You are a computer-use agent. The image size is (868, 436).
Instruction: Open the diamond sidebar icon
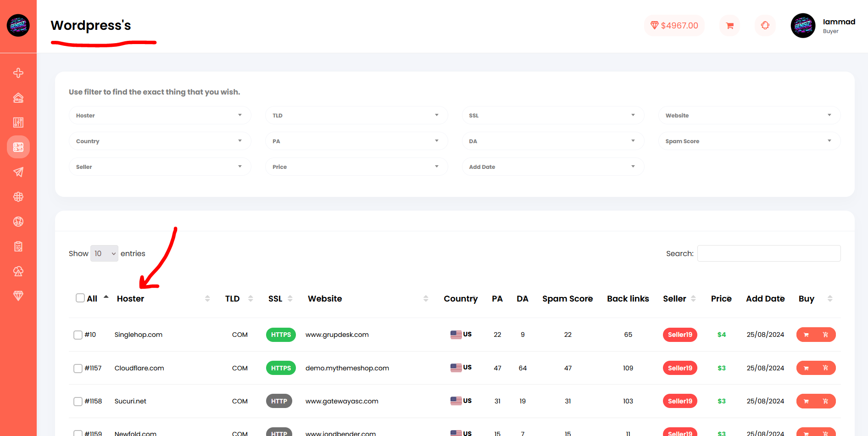[18, 296]
